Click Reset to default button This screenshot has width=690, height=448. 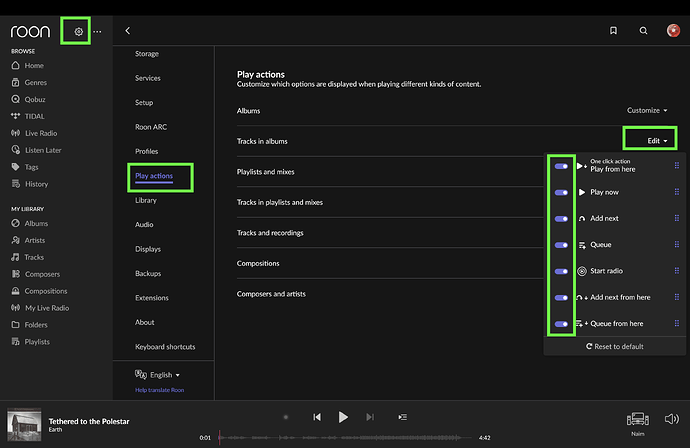click(614, 346)
